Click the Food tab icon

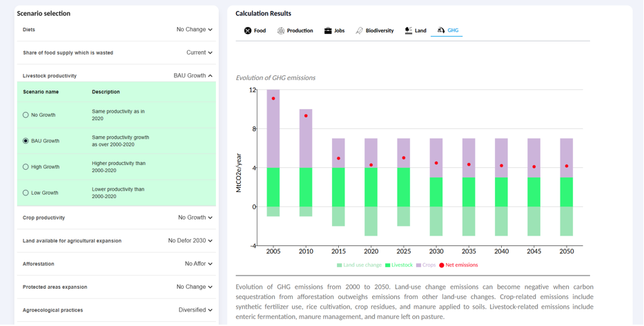[248, 30]
